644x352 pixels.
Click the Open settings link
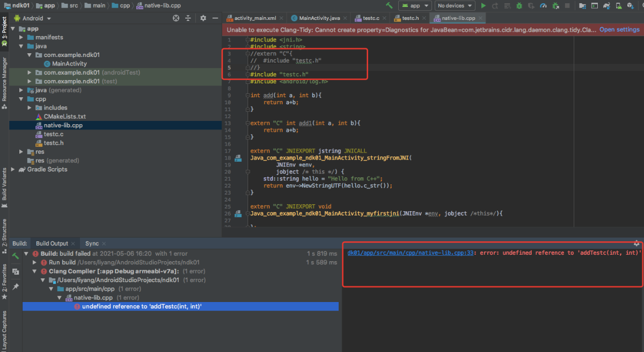coord(619,30)
